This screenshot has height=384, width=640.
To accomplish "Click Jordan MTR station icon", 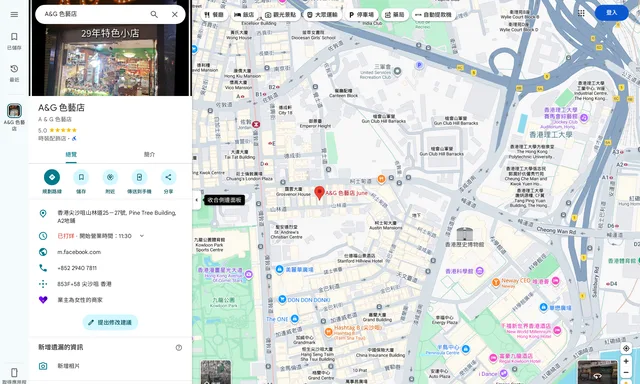I will [x=256, y=124].
